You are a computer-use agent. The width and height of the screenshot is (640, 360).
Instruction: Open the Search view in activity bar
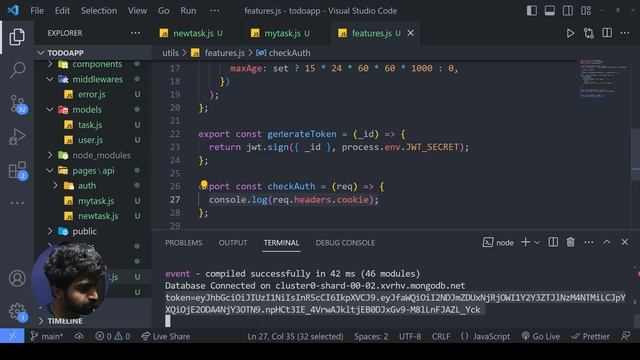17,70
